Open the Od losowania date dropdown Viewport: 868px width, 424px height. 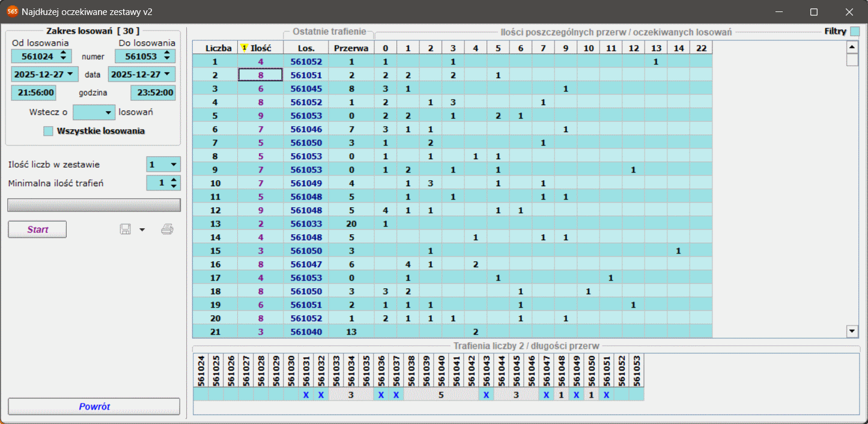coord(71,74)
